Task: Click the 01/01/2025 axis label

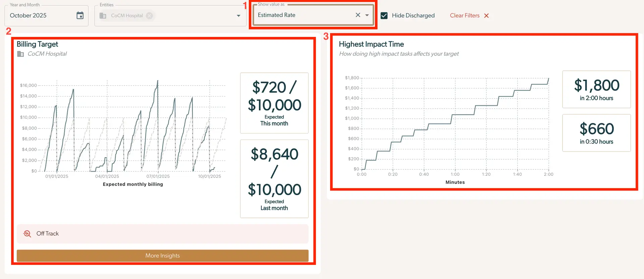Action: (57, 176)
